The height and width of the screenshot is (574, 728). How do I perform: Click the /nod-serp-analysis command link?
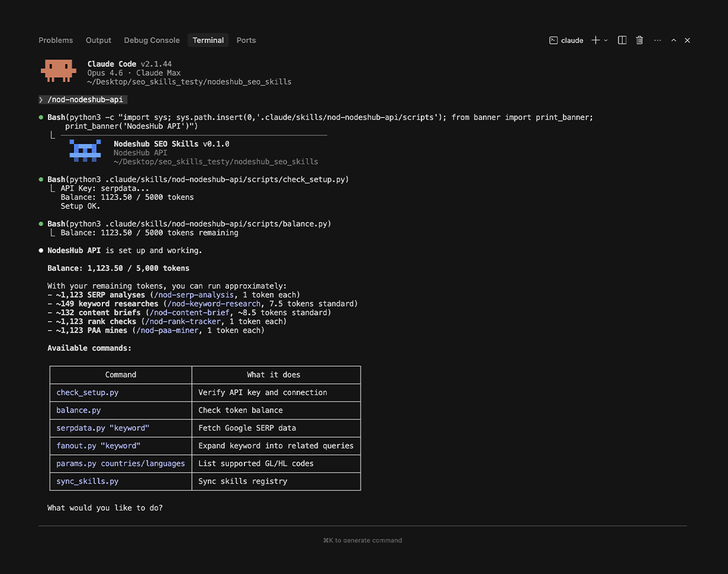pyautogui.click(x=194, y=295)
